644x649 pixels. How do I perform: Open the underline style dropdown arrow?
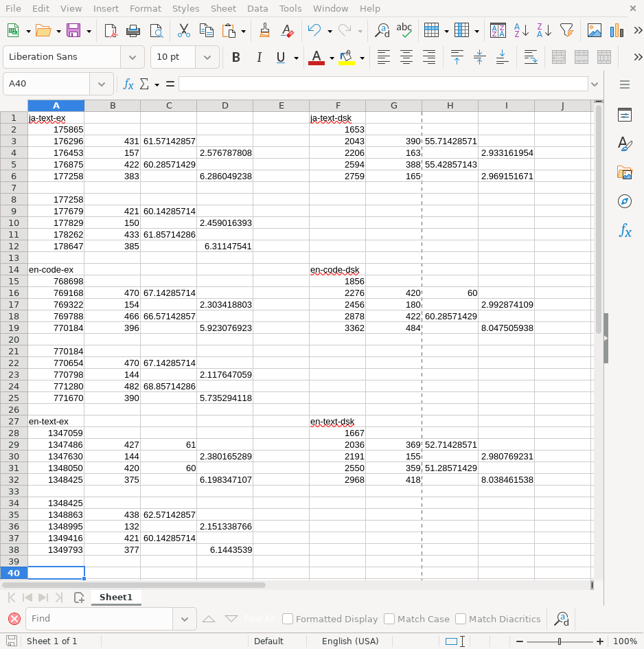click(296, 58)
